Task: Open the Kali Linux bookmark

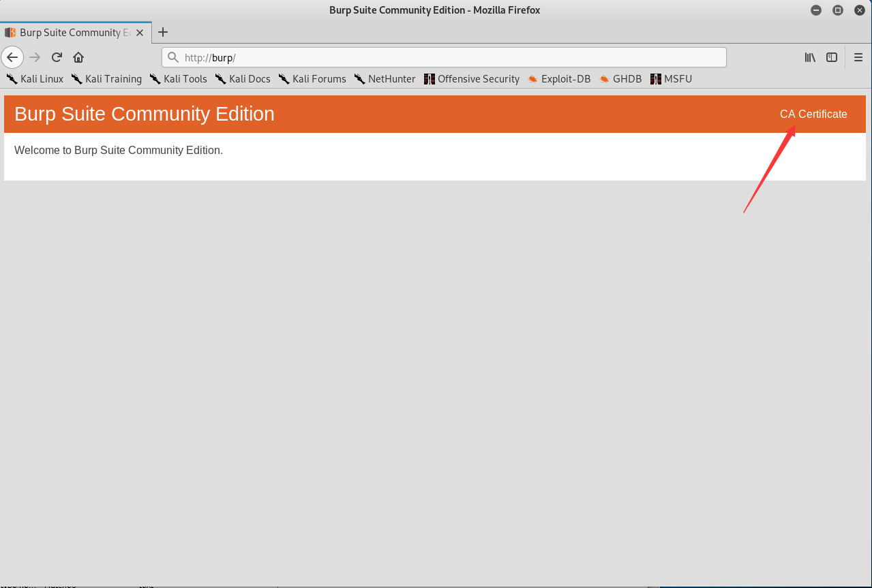Action: [x=35, y=79]
